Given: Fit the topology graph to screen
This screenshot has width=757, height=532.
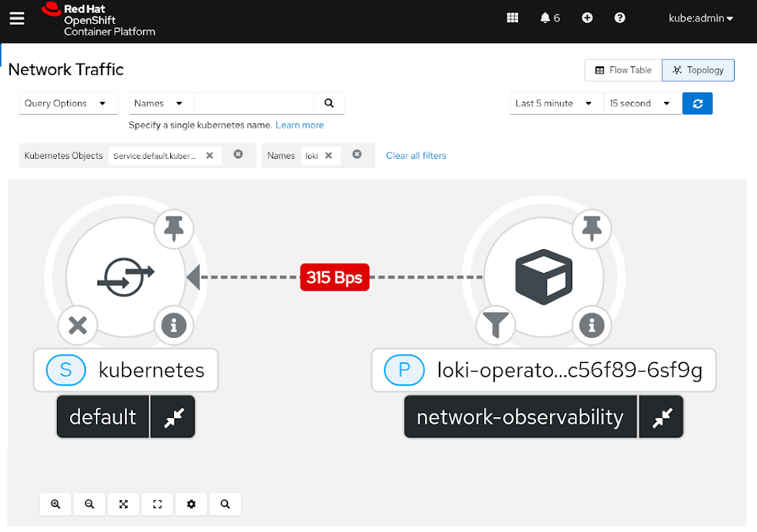Looking at the screenshot, I should point(123,504).
